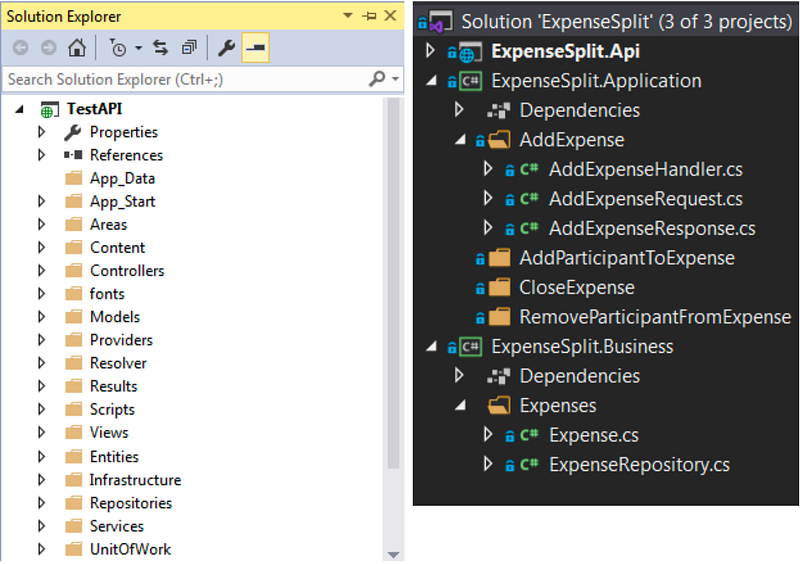Click the magnifier search icon

[x=377, y=79]
